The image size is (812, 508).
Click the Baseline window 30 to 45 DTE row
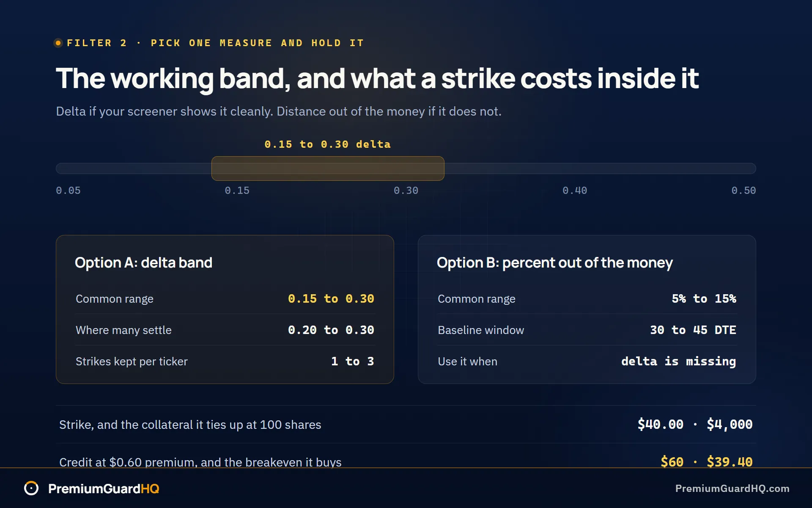click(587, 330)
